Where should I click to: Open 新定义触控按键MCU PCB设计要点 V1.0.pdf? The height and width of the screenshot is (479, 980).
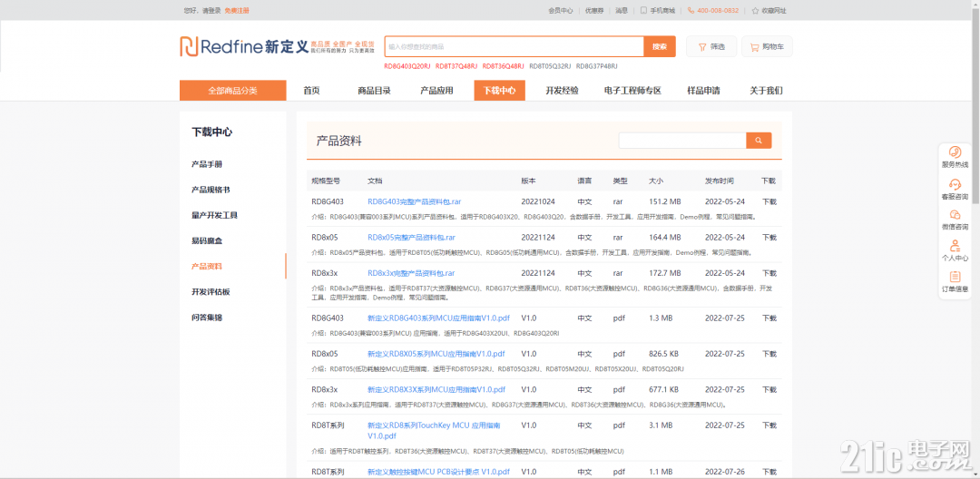point(439,472)
